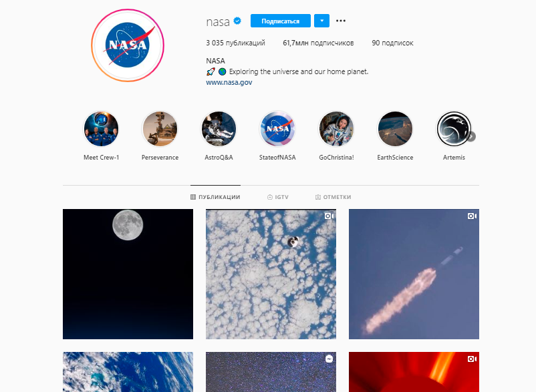Expand suggested accounts dropdown arrow
This screenshot has width=536, height=392.
coord(321,21)
